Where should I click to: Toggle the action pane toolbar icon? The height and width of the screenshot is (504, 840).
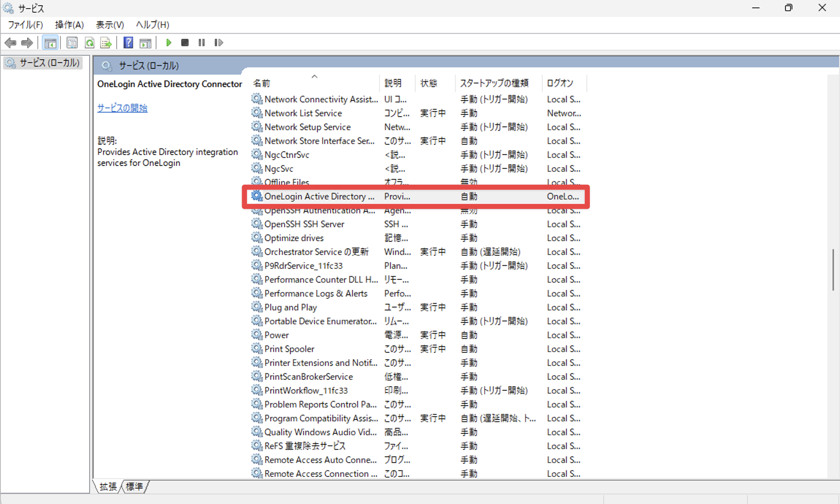point(145,43)
